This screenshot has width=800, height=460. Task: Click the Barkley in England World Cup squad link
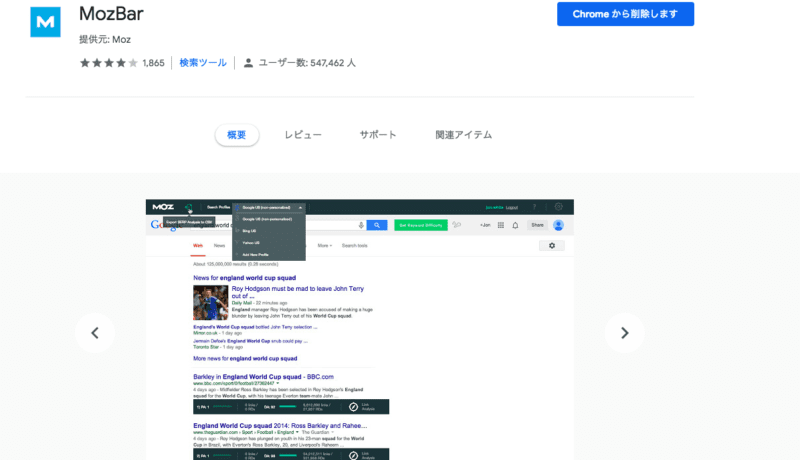click(x=263, y=377)
